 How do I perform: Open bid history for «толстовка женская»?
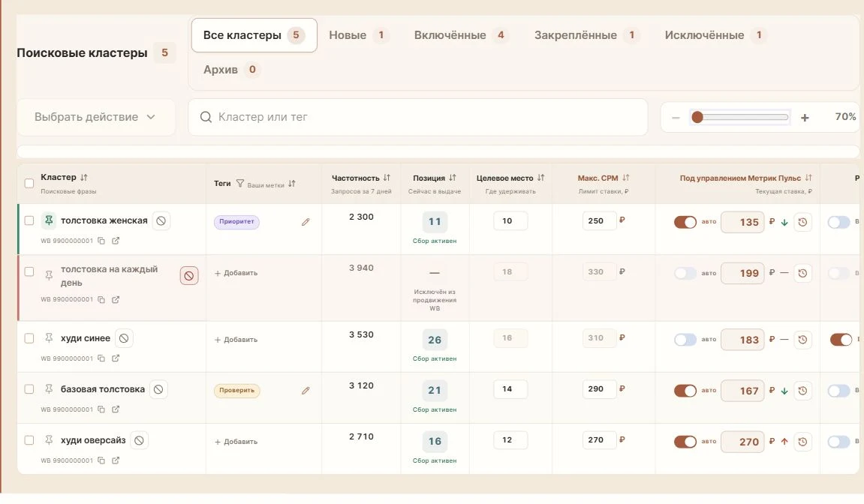click(x=802, y=222)
